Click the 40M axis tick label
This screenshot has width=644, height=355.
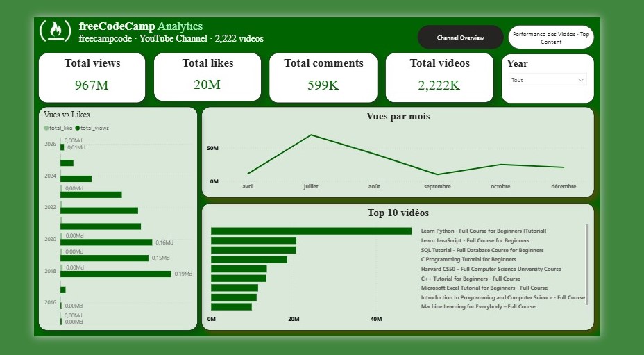click(376, 319)
